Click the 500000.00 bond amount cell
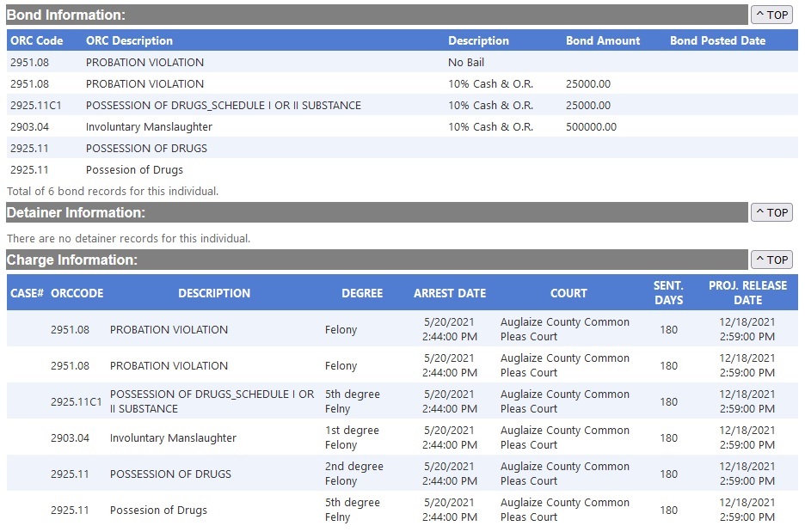805x532 pixels. coord(591,127)
